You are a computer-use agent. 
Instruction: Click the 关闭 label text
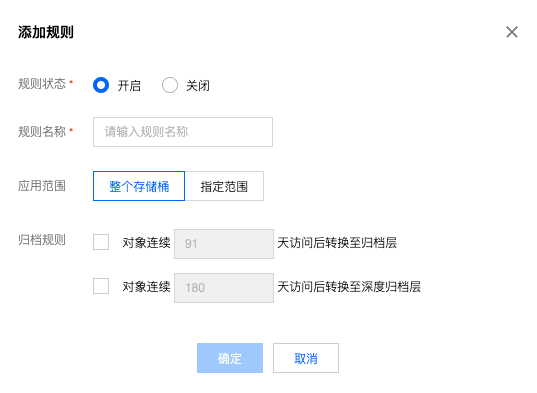pyautogui.click(x=198, y=86)
